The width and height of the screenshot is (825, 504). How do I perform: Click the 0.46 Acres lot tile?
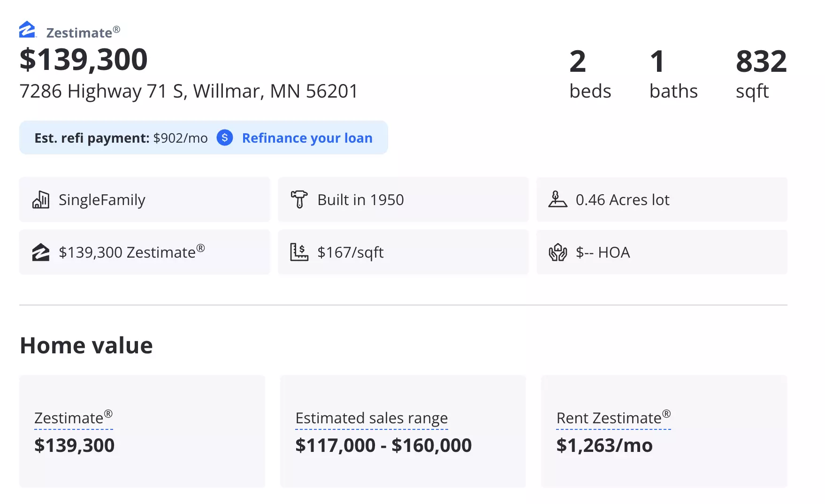point(662,199)
